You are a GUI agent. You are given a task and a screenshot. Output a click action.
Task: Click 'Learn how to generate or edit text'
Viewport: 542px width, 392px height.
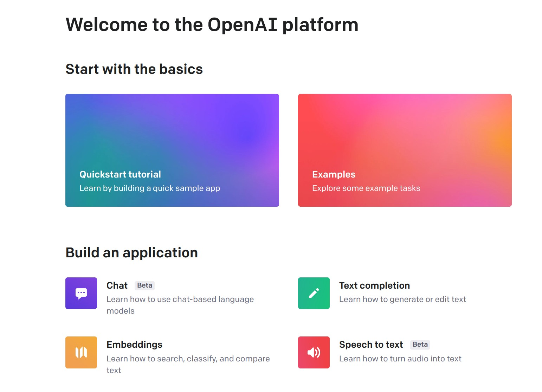[402, 299]
